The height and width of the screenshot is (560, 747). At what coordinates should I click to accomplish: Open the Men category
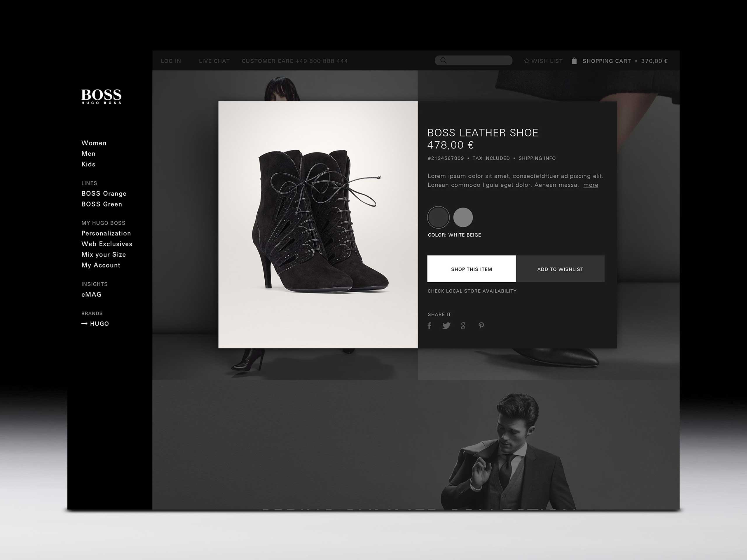click(88, 154)
